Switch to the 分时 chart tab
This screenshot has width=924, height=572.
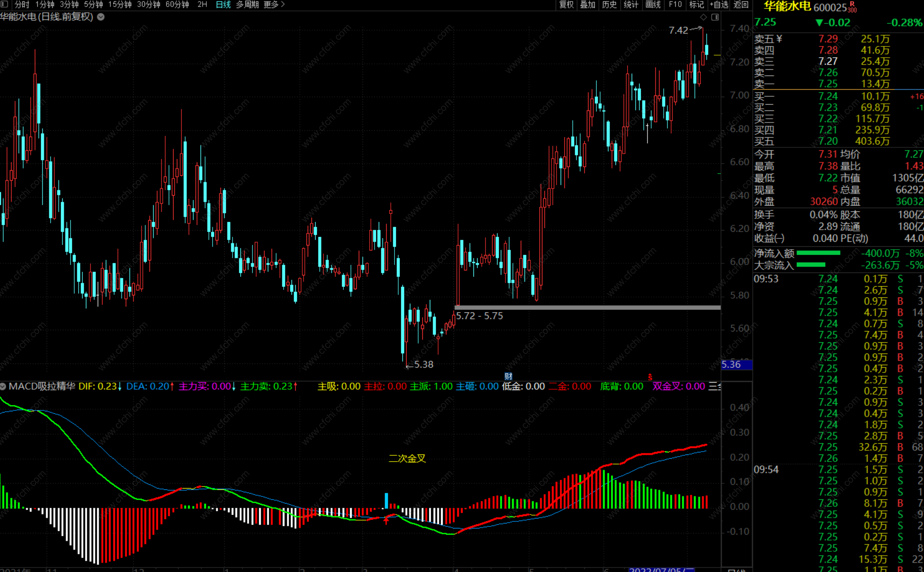coord(22,5)
